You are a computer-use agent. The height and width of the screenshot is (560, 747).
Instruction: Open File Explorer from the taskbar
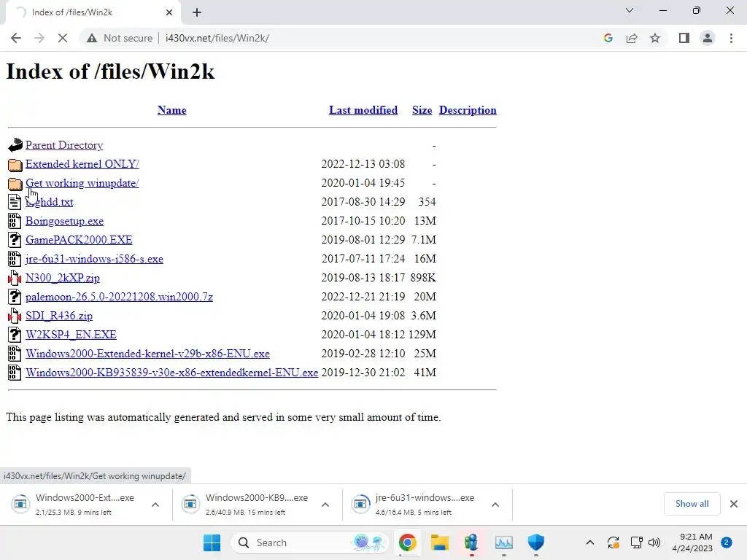(x=440, y=542)
